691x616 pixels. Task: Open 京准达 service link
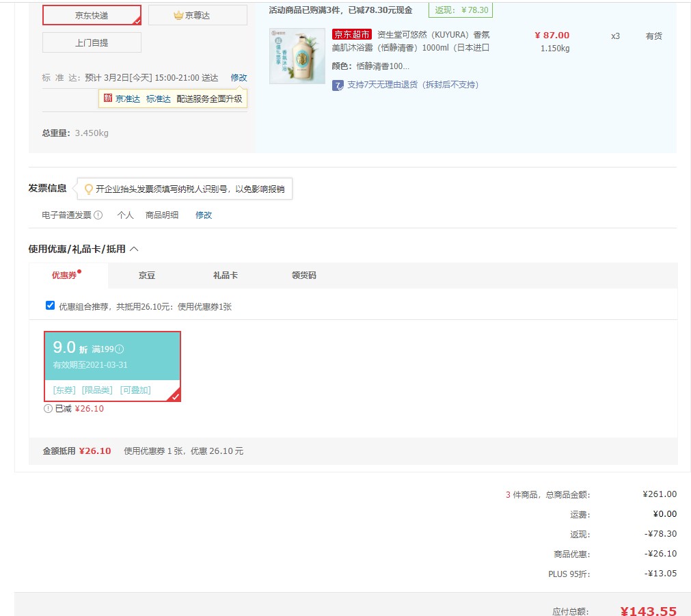tap(128, 98)
